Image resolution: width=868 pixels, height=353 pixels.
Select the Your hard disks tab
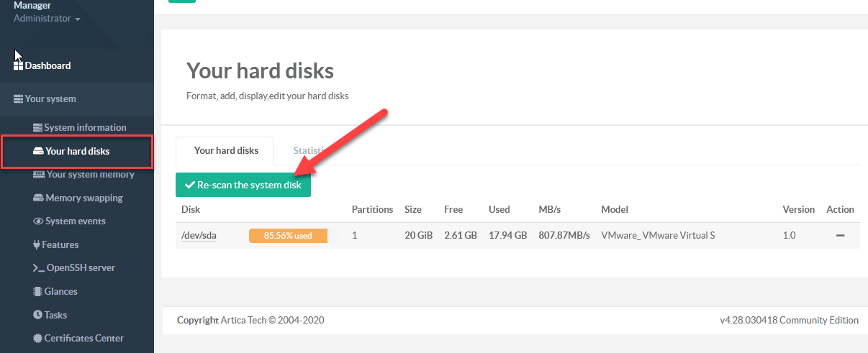(x=225, y=151)
